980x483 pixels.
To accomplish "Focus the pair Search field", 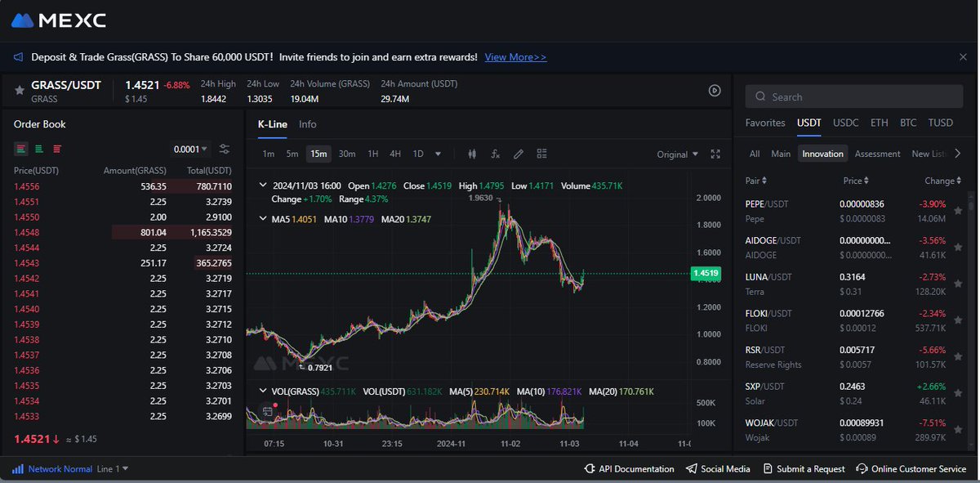I will click(x=856, y=96).
